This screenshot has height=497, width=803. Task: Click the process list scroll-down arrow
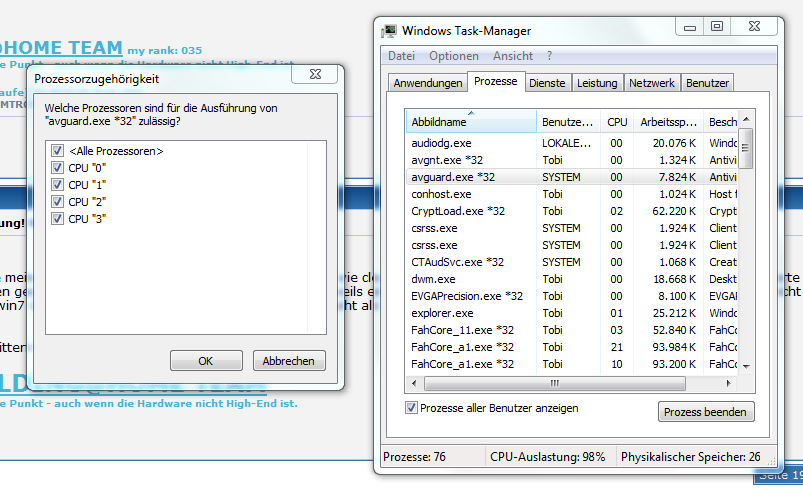(746, 366)
